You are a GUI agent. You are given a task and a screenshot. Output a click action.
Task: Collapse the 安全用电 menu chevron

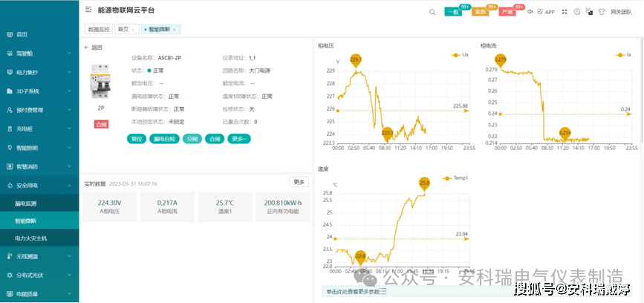[69, 186]
